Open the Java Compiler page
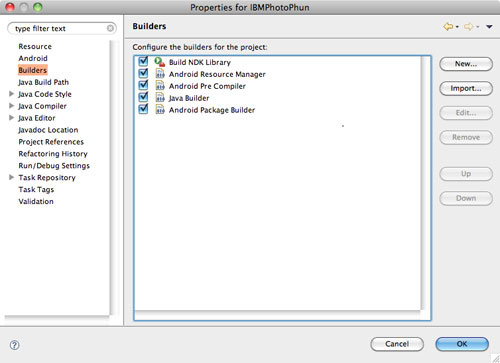Viewport: 500px width, 363px height. pos(42,106)
